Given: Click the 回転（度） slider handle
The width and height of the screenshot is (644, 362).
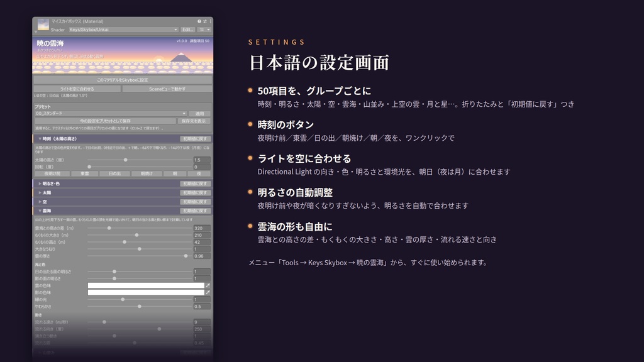Looking at the screenshot, I should [x=89, y=167].
